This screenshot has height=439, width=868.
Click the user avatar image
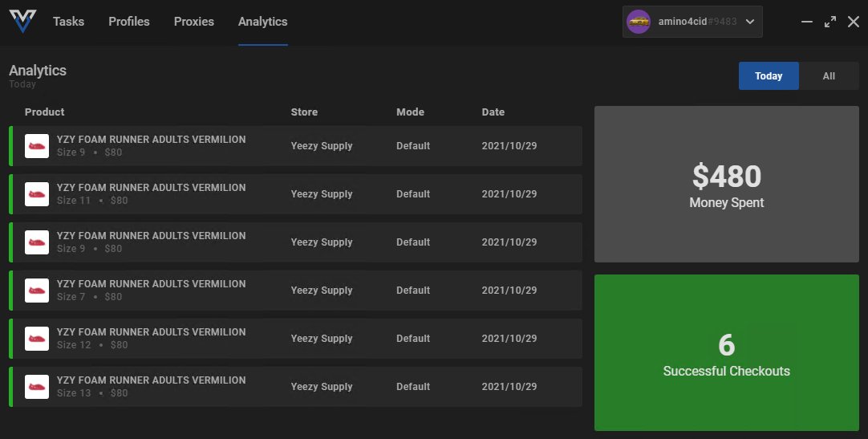[639, 22]
